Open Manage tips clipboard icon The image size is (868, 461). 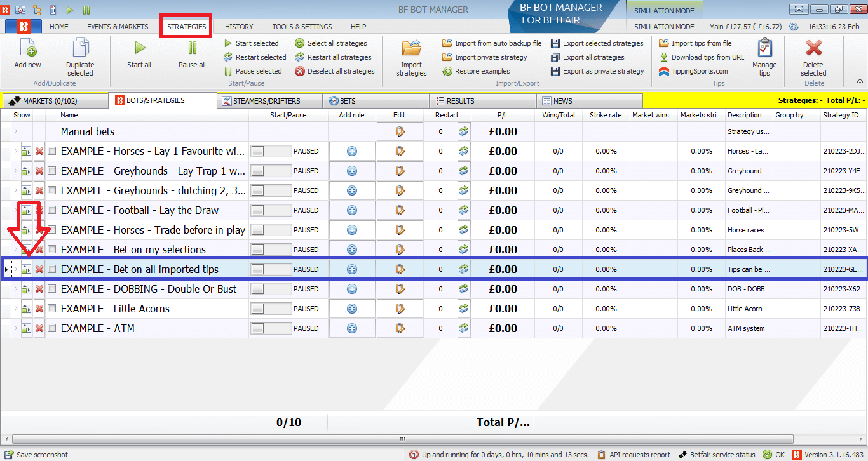[764, 48]
